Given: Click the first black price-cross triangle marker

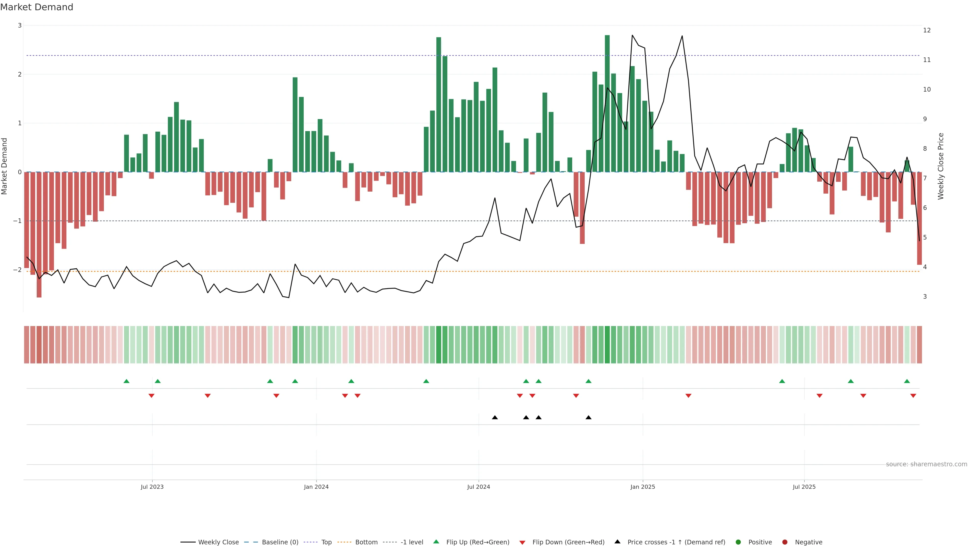Looking at the screenshot, I should [x=495, y=418].
